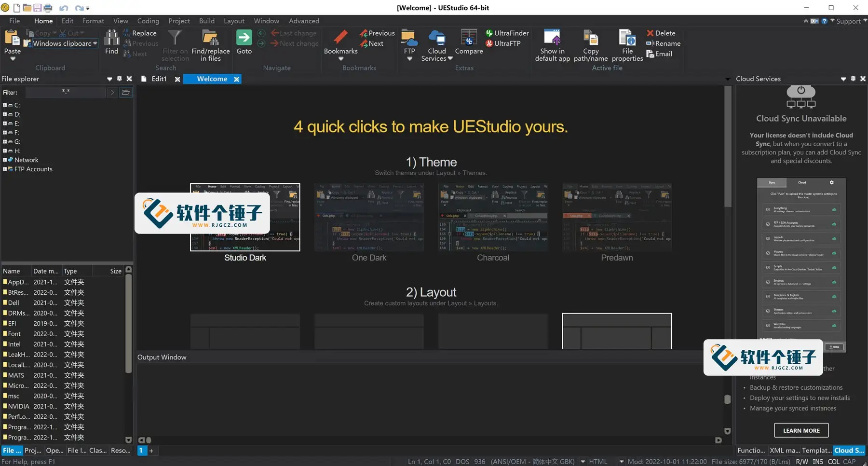Expand the C: drive node
This screenshot has width=868, height=466.
[5, 105]
